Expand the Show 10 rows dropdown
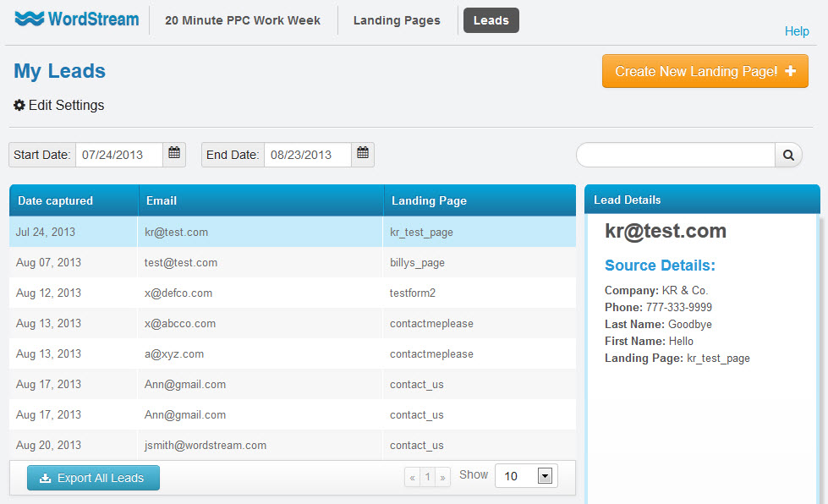 coord(526,476)
